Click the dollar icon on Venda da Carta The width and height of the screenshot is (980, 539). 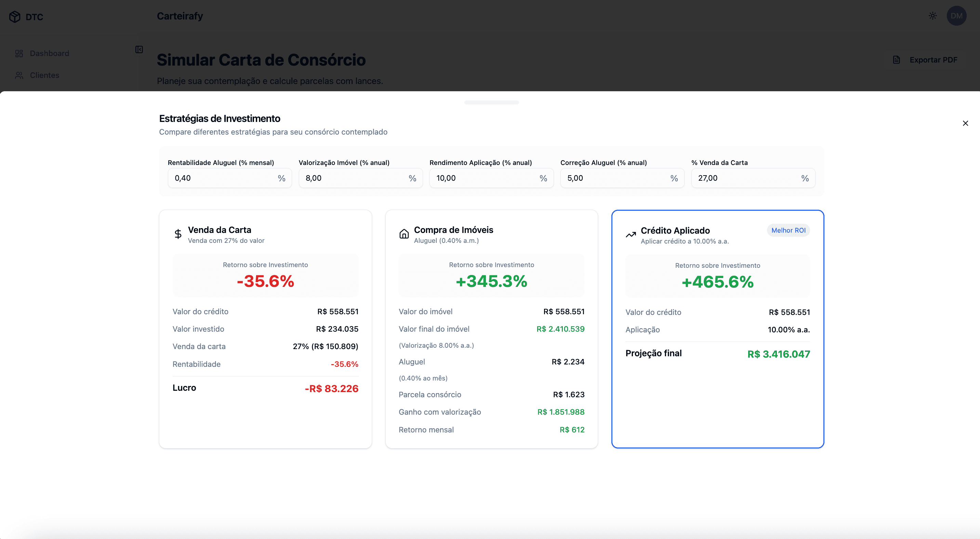(178, 233)
